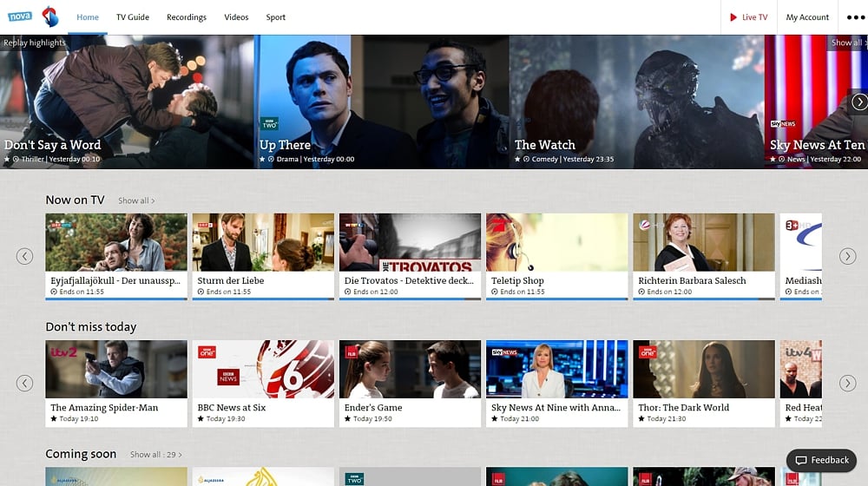The image size is (868, 486).
Task: Click the star icon of Don't Say a Word
Action: click(7, 159)
